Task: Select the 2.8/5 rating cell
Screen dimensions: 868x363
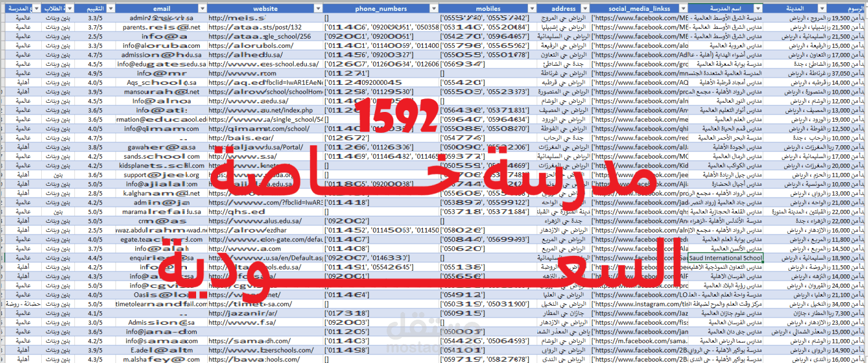Action: pyautogui.click(x=95, y=193)
